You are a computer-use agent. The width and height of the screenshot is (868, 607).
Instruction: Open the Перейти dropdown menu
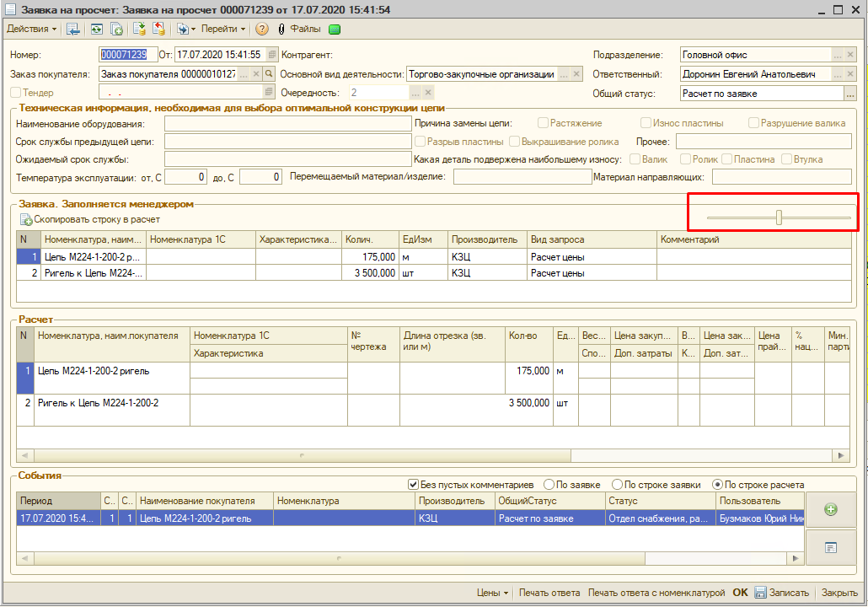[223, 29]
